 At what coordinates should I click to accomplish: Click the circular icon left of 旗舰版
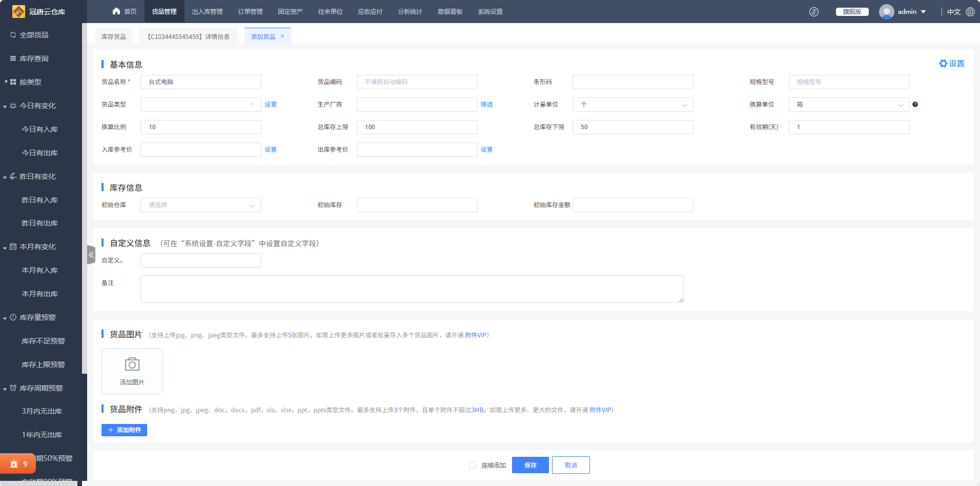click(814, 12)
